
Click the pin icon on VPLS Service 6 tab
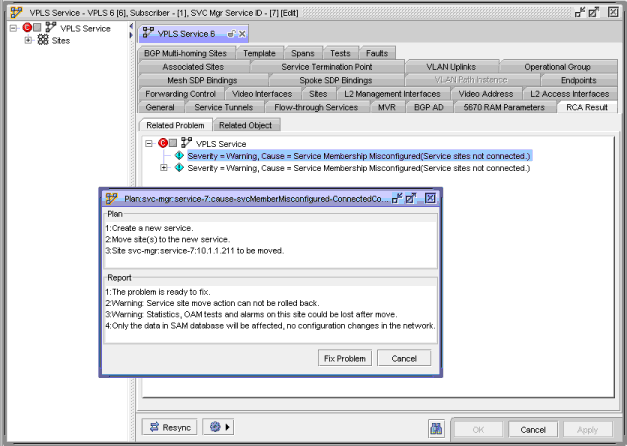pyautogui.click(x=231, y=34)
